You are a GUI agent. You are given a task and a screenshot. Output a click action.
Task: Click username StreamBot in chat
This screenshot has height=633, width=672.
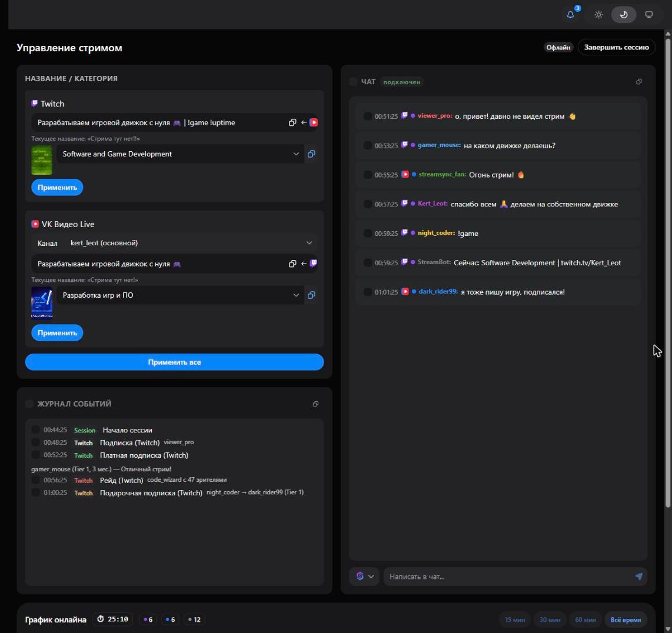(434, 262)
